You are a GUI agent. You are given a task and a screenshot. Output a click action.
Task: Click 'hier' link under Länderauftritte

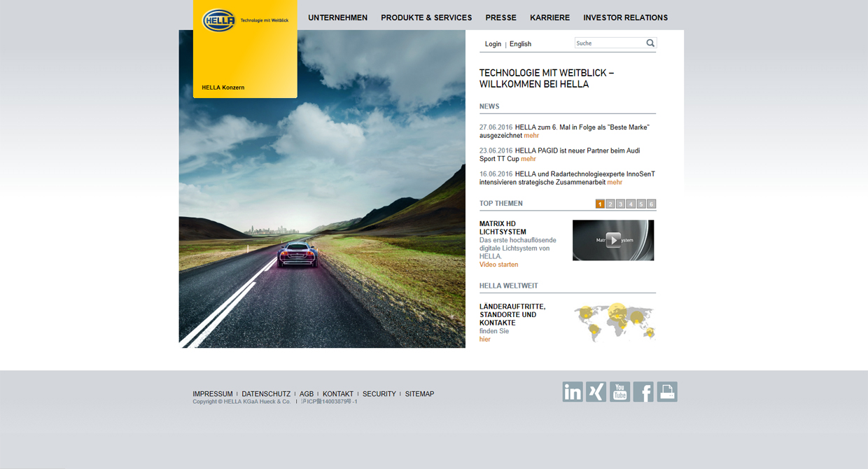pos(485,339)
